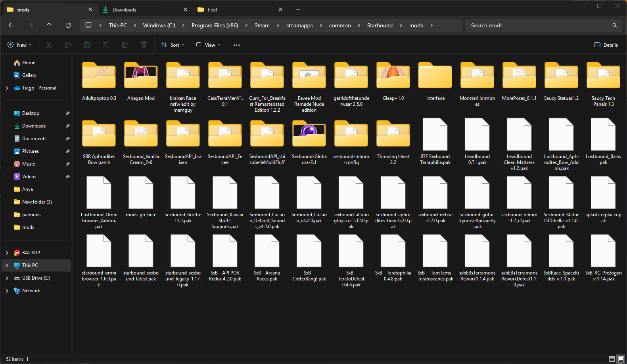This screenshot has width=627, height=364.
Task: Click the Paste clipboard icon
Action: tap(87, 45)
